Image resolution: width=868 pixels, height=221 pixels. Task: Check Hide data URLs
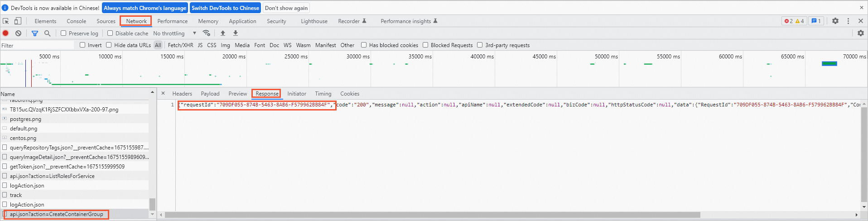(109, 45)
